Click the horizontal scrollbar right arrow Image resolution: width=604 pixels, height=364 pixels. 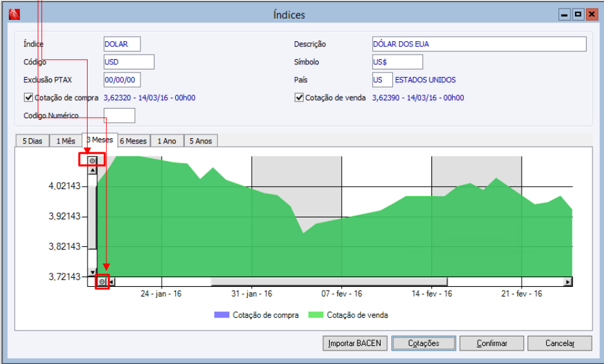click(x=568, y=282)
